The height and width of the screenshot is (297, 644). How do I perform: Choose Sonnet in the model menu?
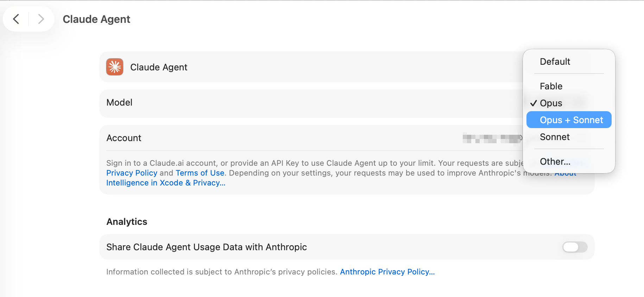pos(569,137)
